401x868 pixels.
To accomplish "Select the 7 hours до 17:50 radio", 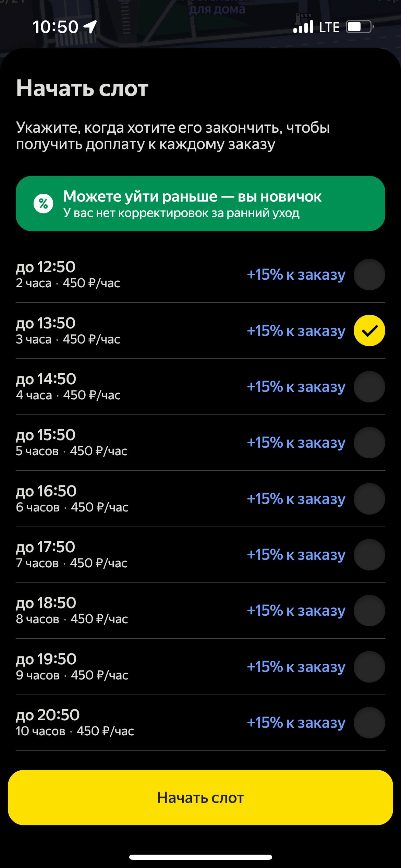I will coord(369,555).
